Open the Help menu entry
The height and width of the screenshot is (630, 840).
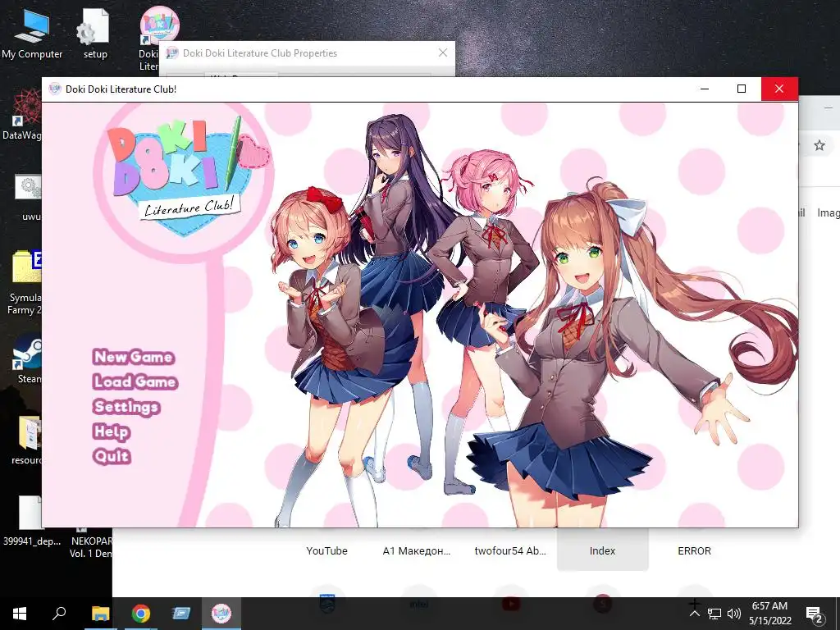click(112, 431)
